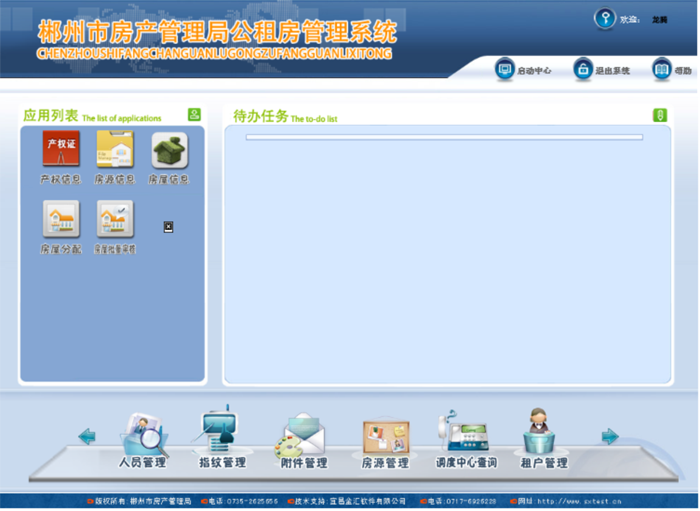The width and height of the screenshot is (700, 511).
Task: Launch the 房屋分配 application
Action: coord(60,218)
